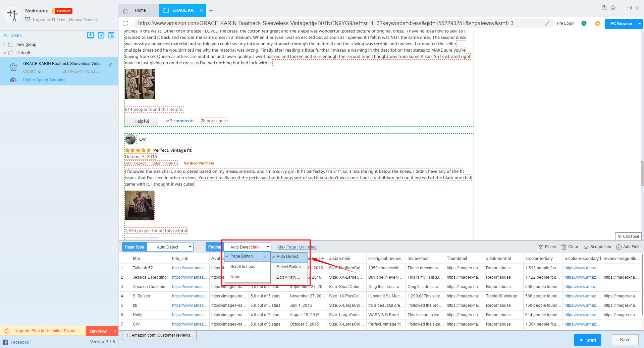644x348 pixels.
Task: Open the Page Type Auto Detect dropdown
Action: tap(170, 247)
